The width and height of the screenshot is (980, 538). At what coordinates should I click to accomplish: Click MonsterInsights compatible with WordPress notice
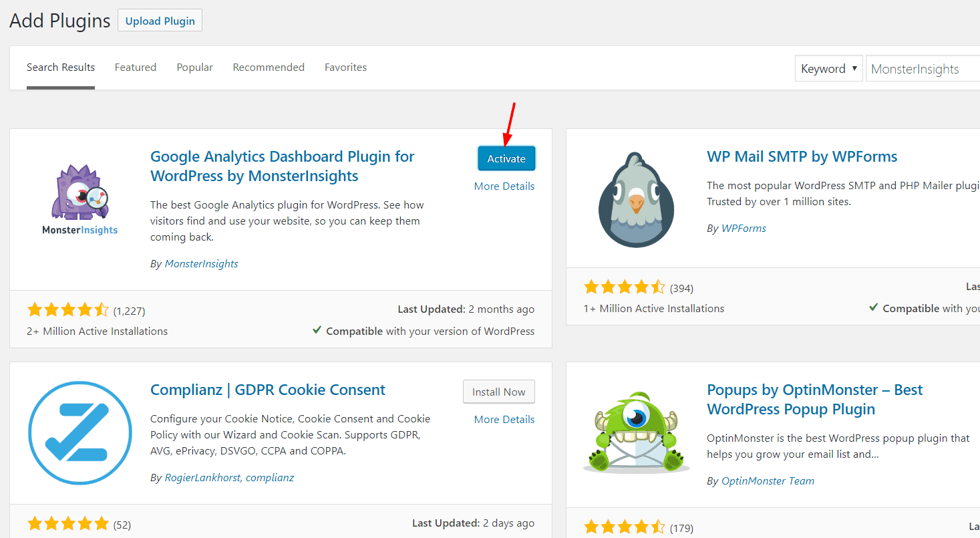[x=424, y=331]
